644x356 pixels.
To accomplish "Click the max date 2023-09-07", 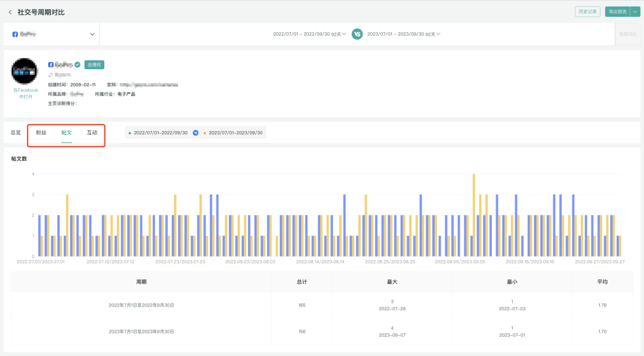I will [392, 335].
